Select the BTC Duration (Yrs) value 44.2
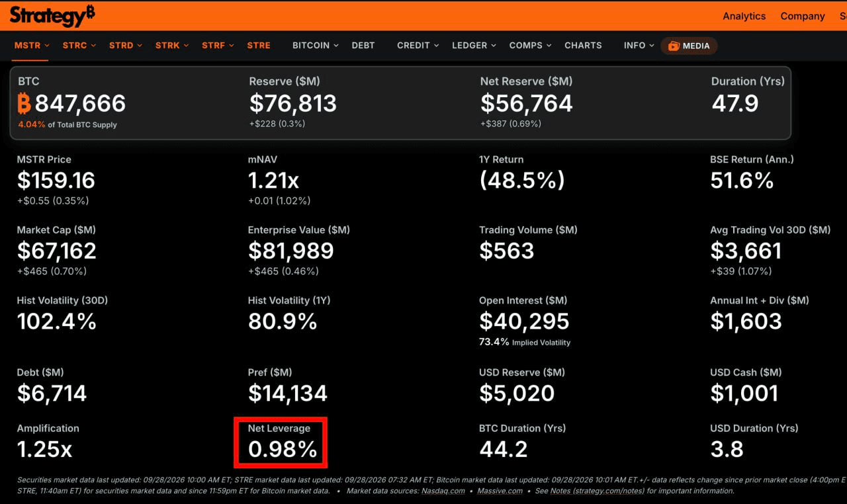Screen dimensions: 847x504 (504, 450)
